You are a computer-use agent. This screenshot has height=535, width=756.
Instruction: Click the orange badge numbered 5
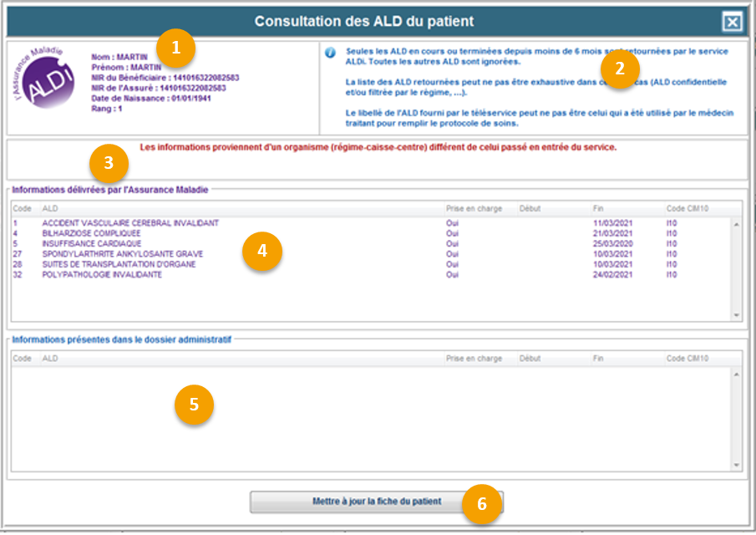(194, 405)
